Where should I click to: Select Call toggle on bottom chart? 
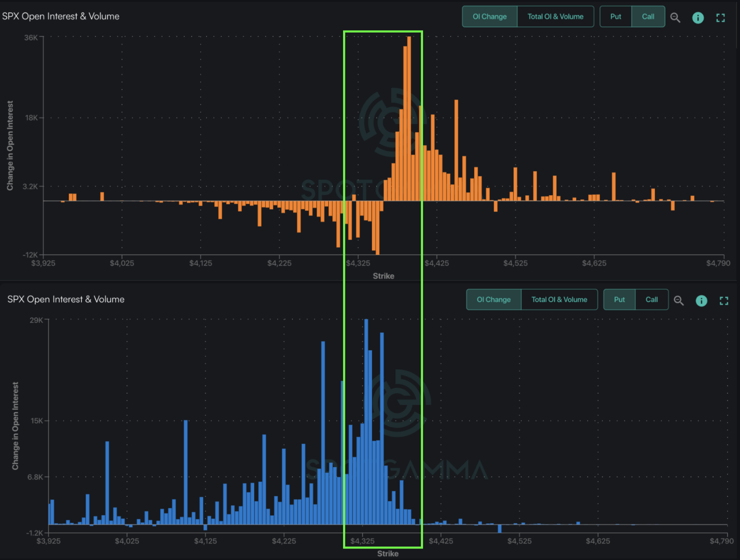click(651, 300)
